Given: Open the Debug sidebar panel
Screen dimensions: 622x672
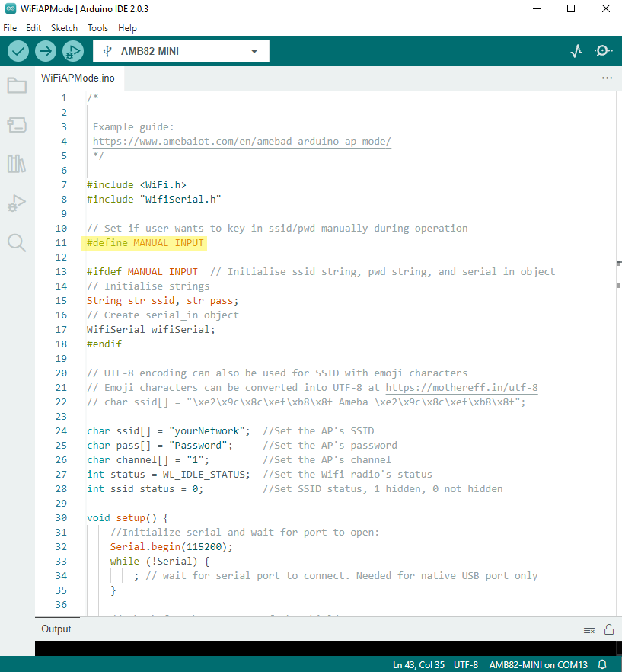Looking at the screenshot, I should [17, 203].
